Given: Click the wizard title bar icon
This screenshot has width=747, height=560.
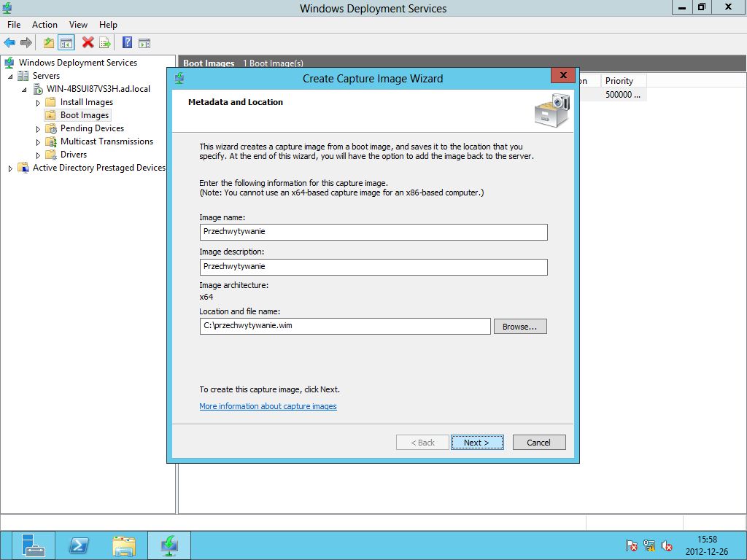Looking at the screenshot, I should pos(179,78).
